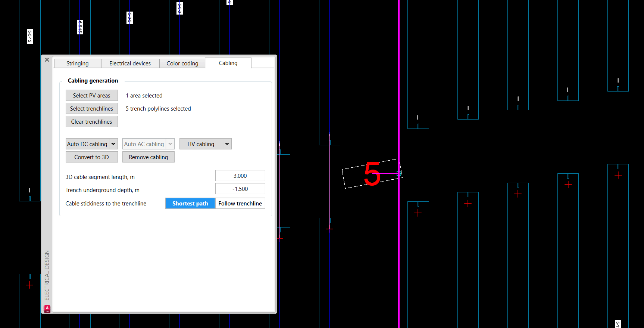The image size is (644, 328).
Task: Select the 5-5-12 string label tag
Action: [x=30, y=37]
